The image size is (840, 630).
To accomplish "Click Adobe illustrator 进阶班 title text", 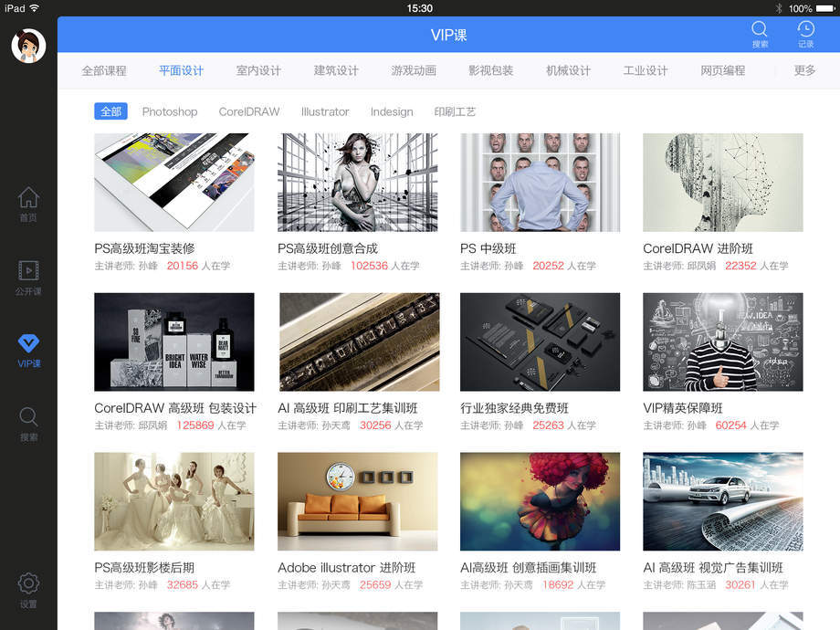I will click(x=347, y=568).
